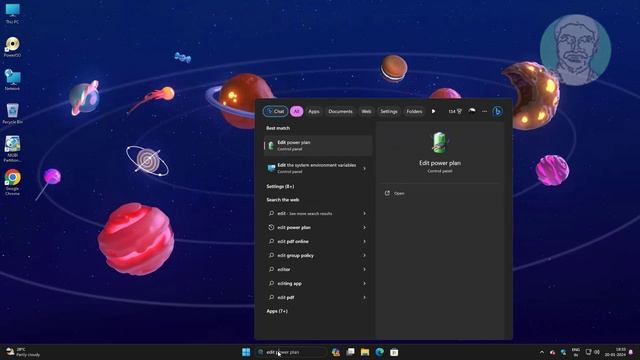Click the rewards points trophy
Image resolution: width=640 pixels, height=360 pixels.
pyautogui.click(x=455, y=111)
